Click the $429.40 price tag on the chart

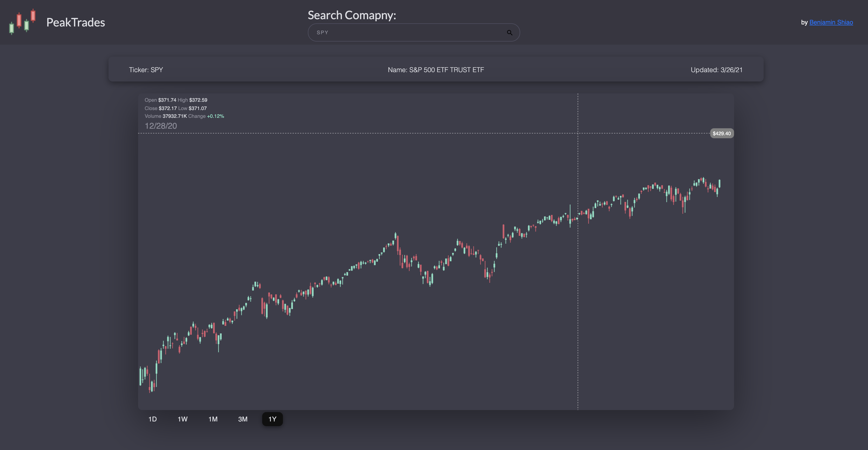point(722,133)
